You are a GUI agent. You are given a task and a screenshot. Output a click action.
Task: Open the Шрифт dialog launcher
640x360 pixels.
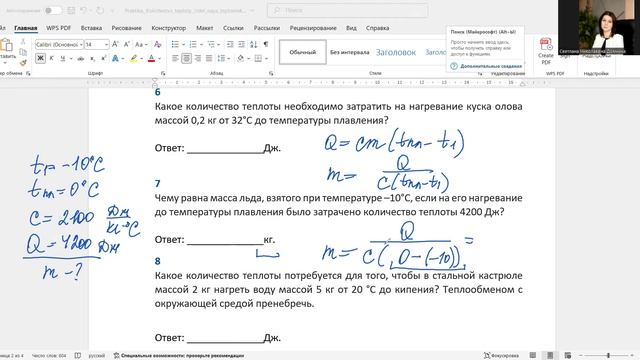(x=163, y=73)
